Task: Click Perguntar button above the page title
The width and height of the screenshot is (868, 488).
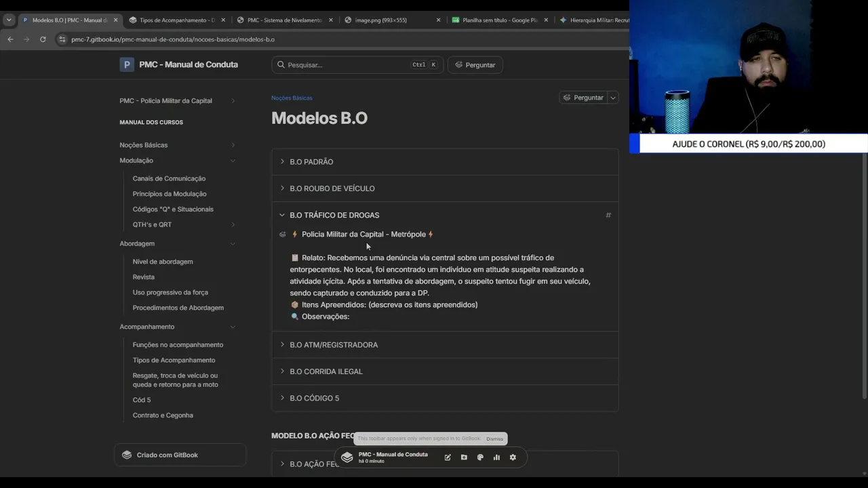Action: 583,98
